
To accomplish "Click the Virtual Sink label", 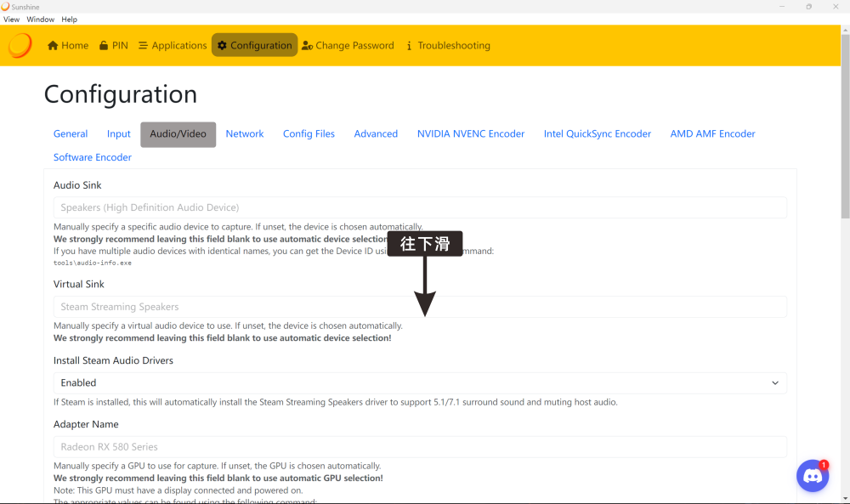I will coord(78,284).
